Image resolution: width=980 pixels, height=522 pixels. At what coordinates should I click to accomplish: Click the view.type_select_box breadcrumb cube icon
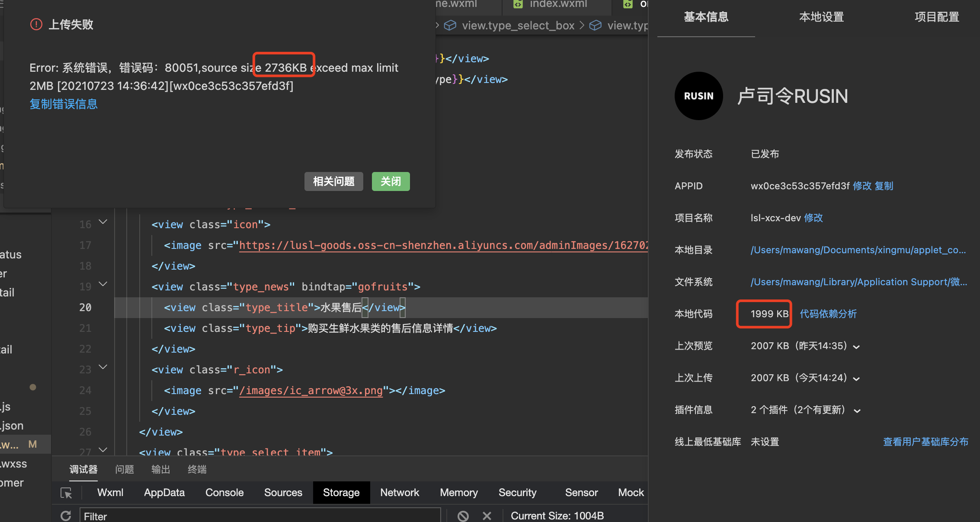450,25
